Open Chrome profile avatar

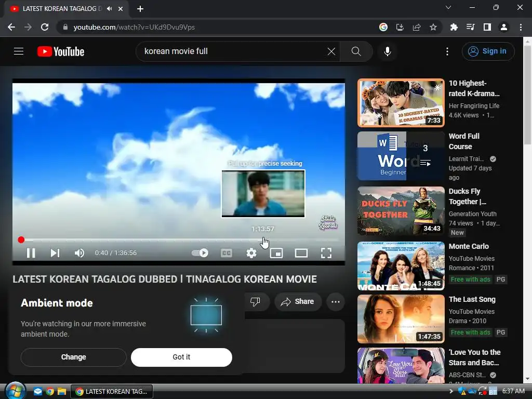[504, 27]
